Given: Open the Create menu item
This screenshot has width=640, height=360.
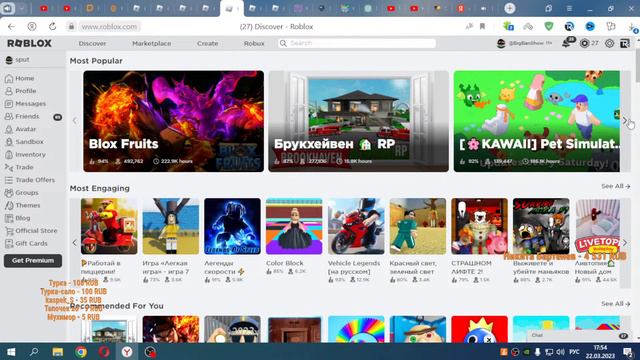Looking at the screenshot, I should pyautogui.click(x=207, y=43).
